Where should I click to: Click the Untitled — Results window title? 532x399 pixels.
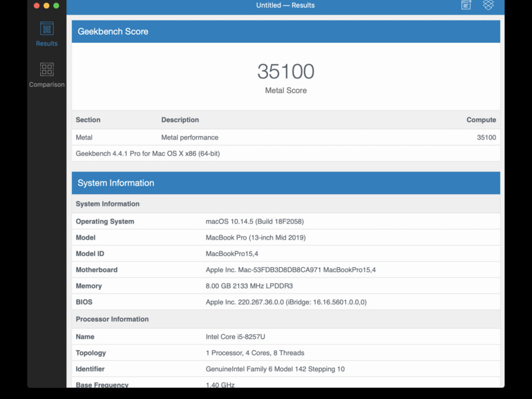[x=285, y=5]
